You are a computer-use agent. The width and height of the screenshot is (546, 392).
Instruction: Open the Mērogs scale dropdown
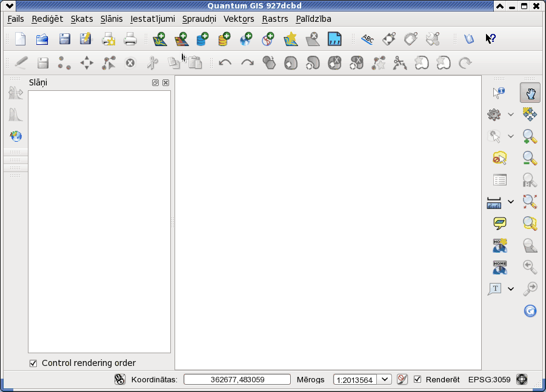(x=384, y=379)
